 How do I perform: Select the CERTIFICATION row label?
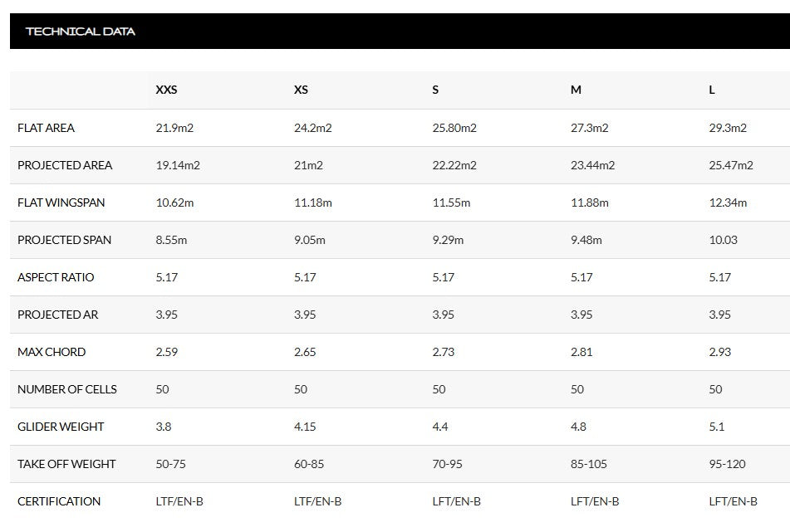(59, 501)
